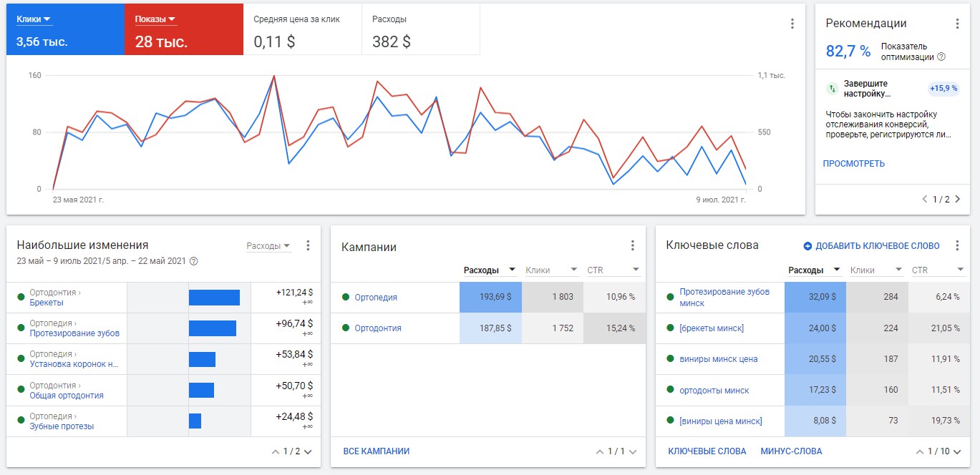Viewport: 980px width, 475px height.
Task: Select the Расходы metric tile
Action: tap(419, 30)
